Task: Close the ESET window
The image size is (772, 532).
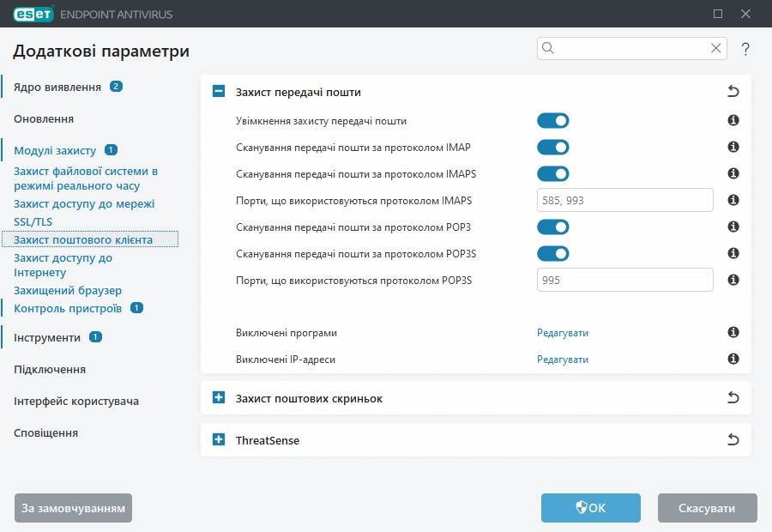Action: tap(745, 14)
